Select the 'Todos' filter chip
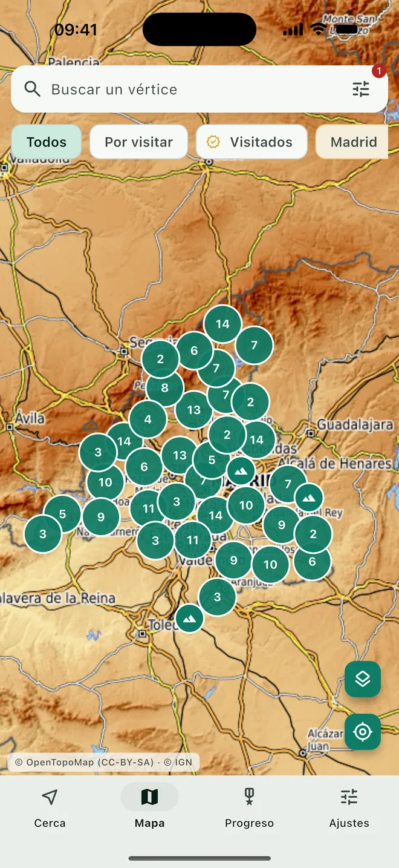This screenshot has width=399, height=868. (x=47, y=142)
